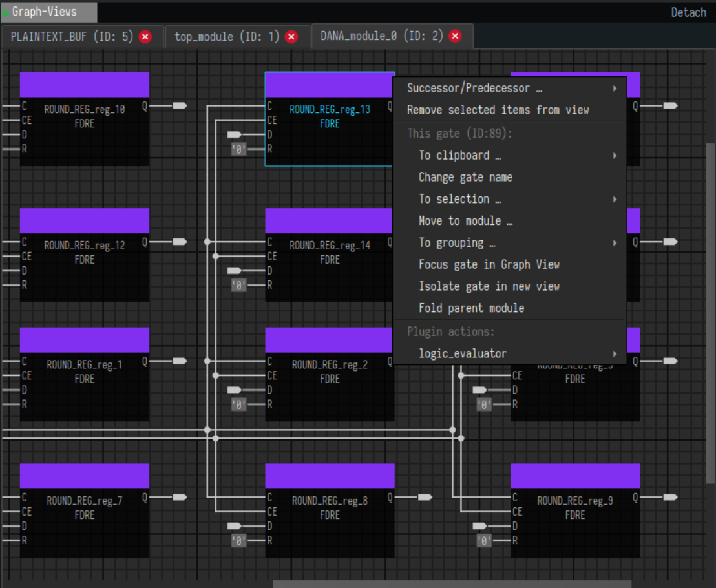716x588 pixels.
Task: Click Detach to undock the Graph-Views panel
Action: (x=689, y=12)
